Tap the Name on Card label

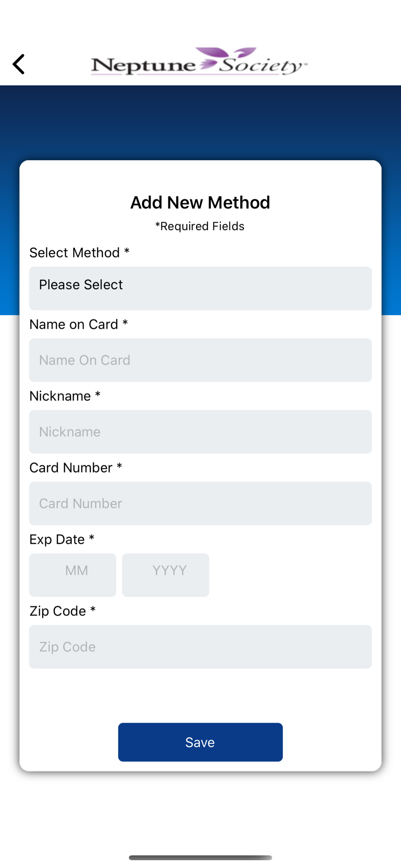tap(79, 324)
